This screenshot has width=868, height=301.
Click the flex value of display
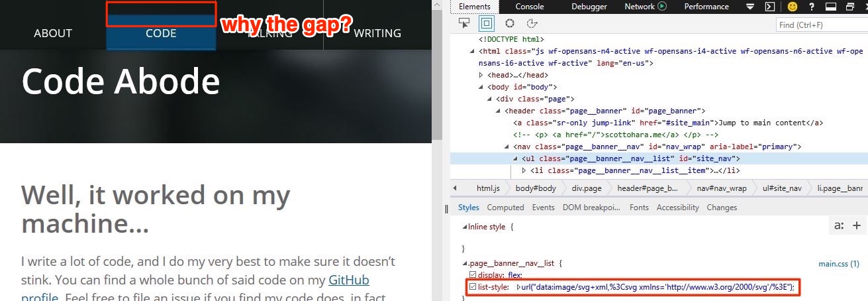coord(514,274)
